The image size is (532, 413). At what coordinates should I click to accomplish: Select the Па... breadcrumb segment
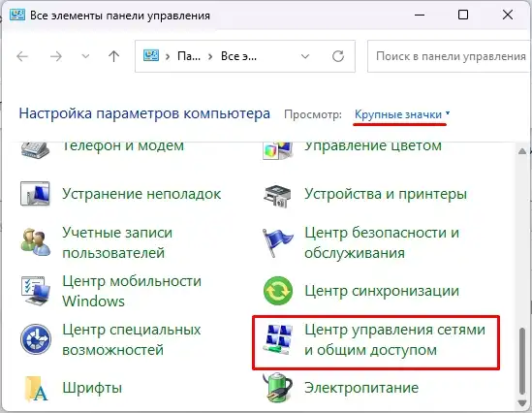pyautogui.click(x=189, y=56)
